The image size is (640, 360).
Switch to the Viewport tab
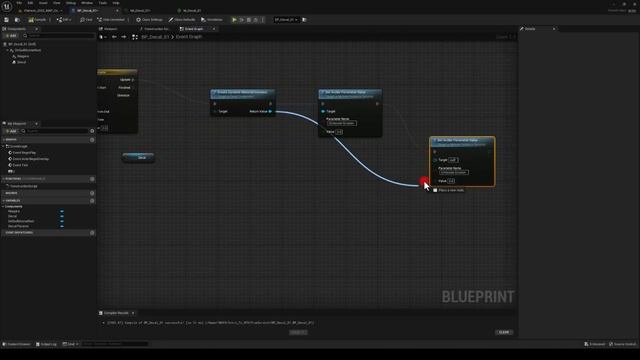click(108, 29)
